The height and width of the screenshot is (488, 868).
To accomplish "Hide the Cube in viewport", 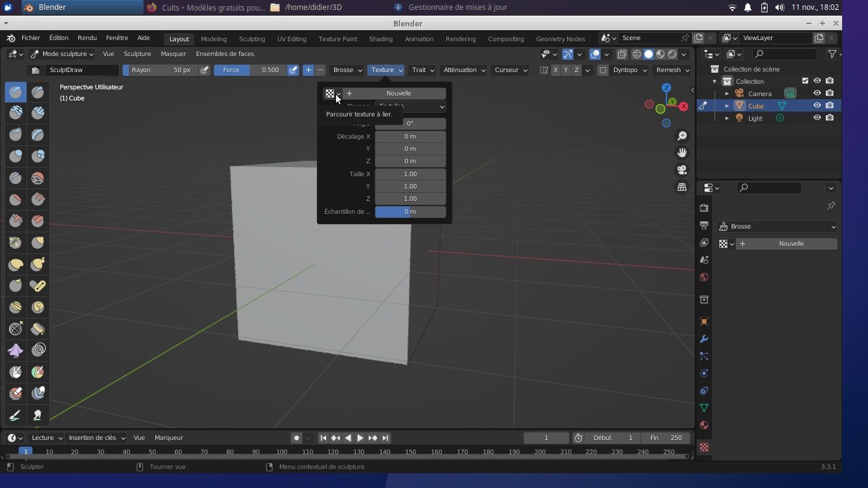I will [x=817, y=106].
